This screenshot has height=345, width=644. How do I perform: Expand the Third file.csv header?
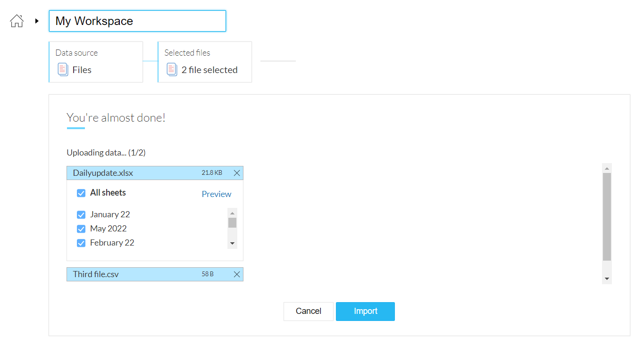pos(132,274)
